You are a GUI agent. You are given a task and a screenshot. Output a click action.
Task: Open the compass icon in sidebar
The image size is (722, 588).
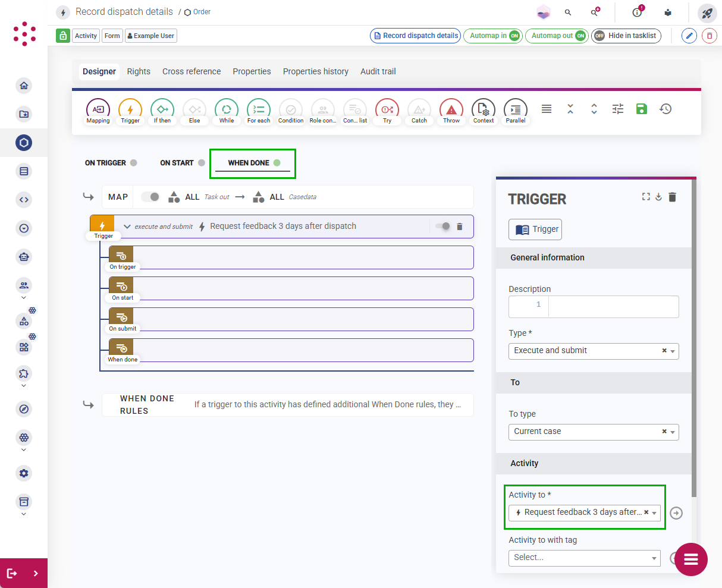[x=24, y=409]
